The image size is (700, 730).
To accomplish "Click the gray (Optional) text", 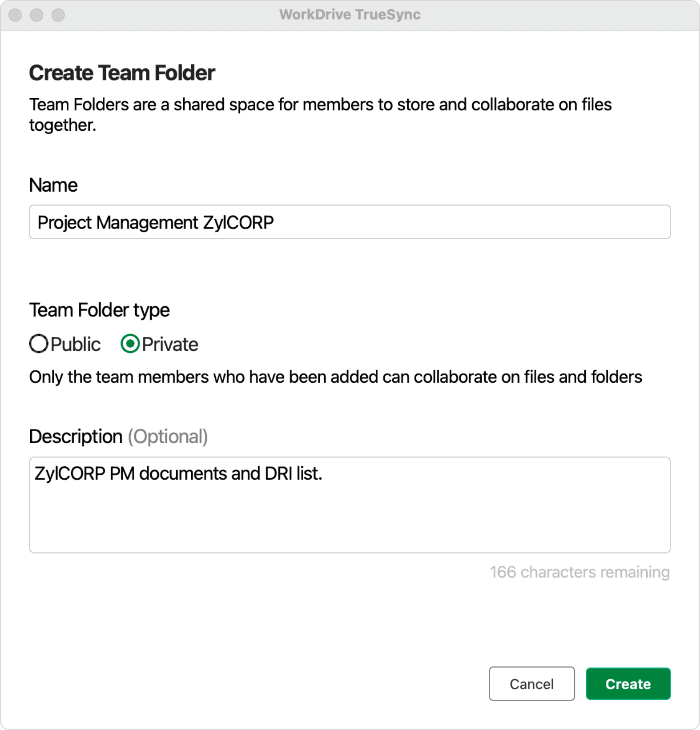I will 168,437.
